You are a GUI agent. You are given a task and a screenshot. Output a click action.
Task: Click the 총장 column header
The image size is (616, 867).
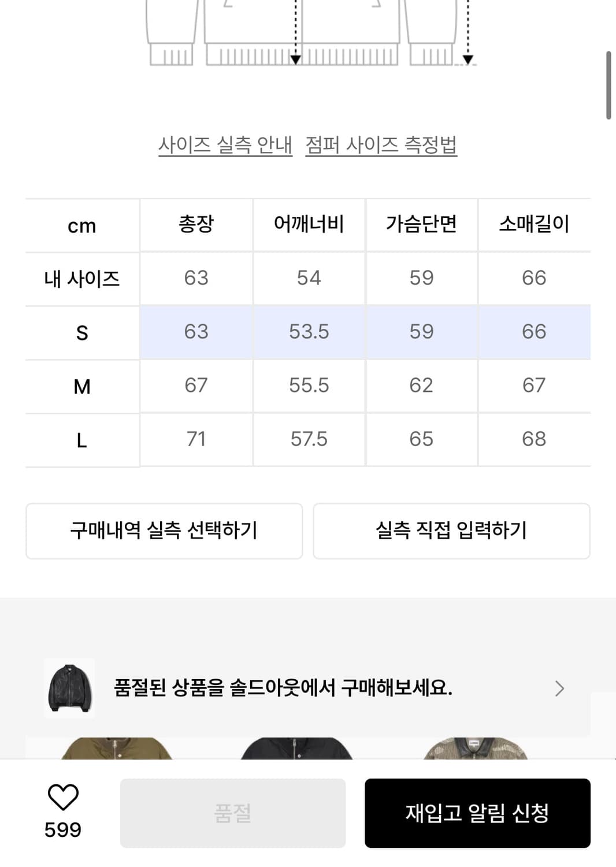click(x=196, y=224)
